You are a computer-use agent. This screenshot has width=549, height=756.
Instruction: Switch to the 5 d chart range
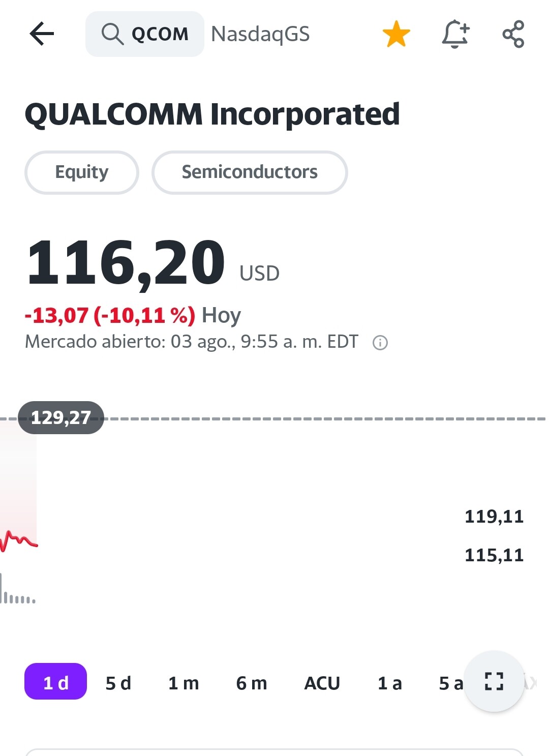(118, 683)
